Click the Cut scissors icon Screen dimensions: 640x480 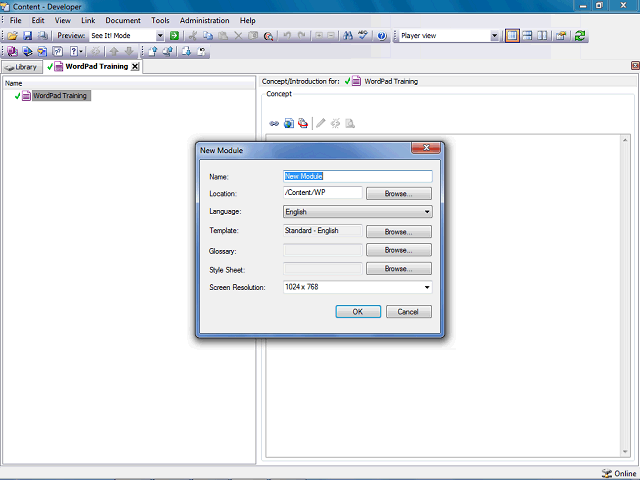[x=193, y=36]
